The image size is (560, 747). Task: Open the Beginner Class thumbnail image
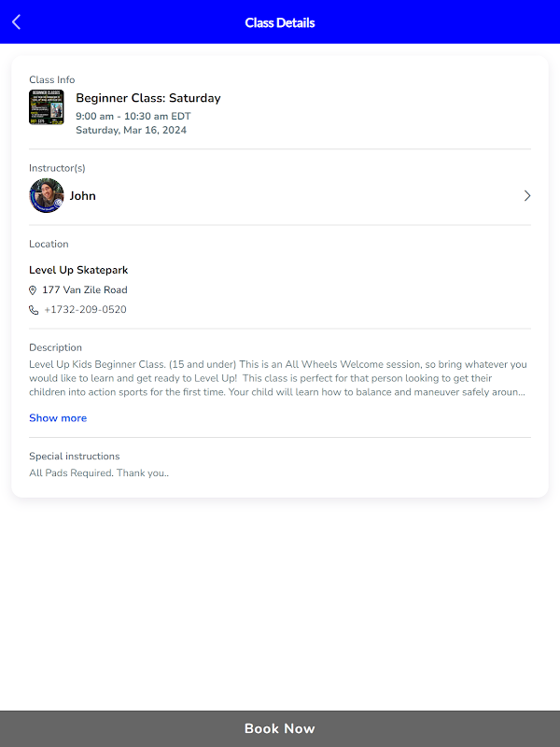(46, 107)
